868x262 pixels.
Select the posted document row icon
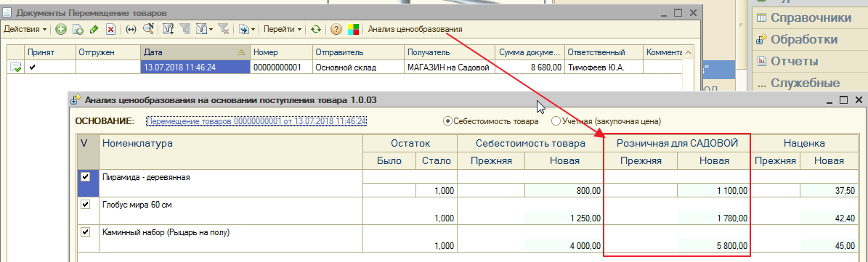click(16, 67)
